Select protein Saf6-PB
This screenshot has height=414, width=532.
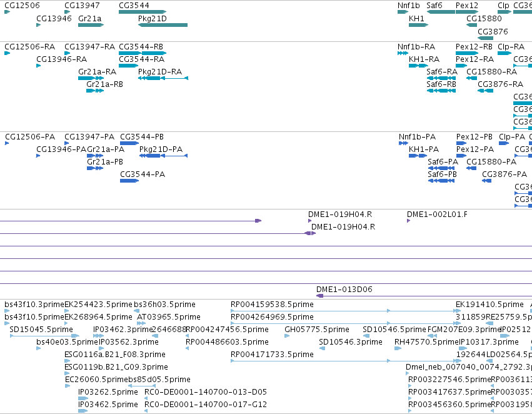coord(442,174)
